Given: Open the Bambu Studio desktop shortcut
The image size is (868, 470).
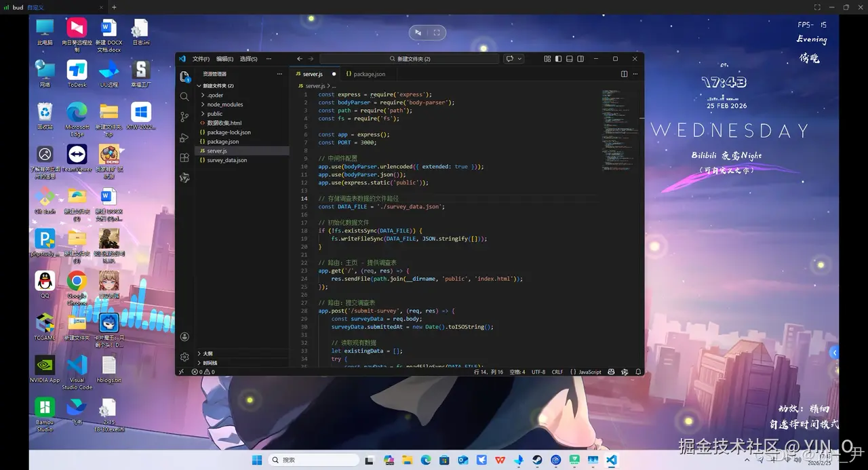Looking at the screenshot, I should point(45,414).
